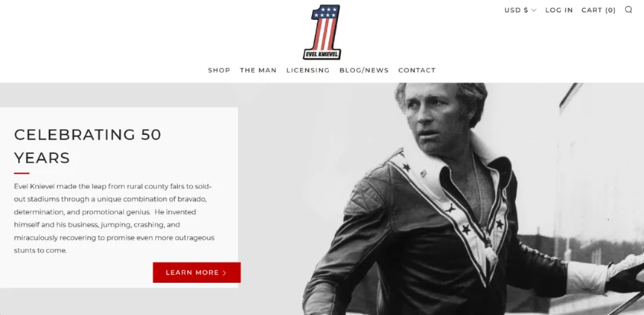Image resolution: width=644 pixels, height=315 pixels.
Task: Click the Celebrating 50 Years heading
Action: point(88,146)
